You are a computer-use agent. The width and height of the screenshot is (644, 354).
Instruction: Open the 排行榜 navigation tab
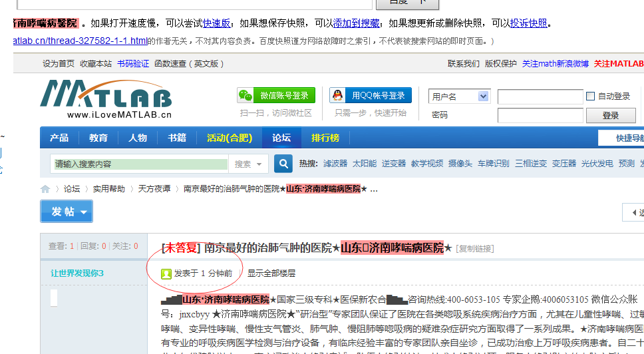tap(325, 138)
